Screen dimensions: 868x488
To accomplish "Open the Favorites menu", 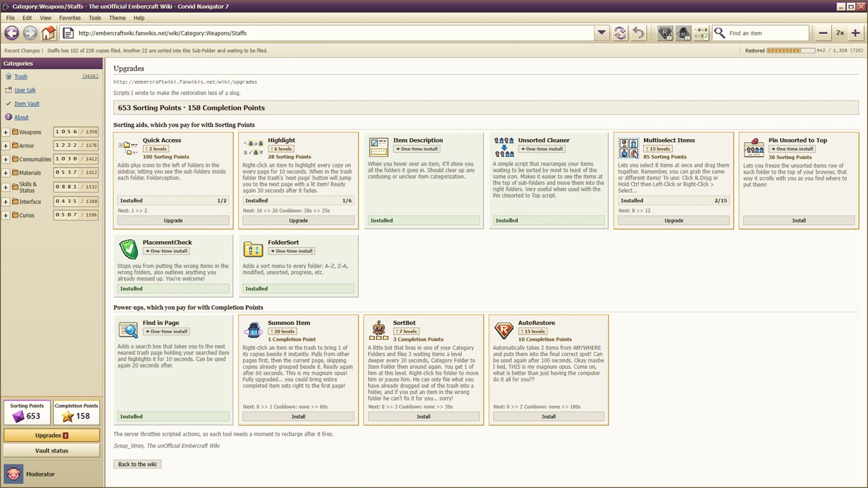I will point(70,18).
